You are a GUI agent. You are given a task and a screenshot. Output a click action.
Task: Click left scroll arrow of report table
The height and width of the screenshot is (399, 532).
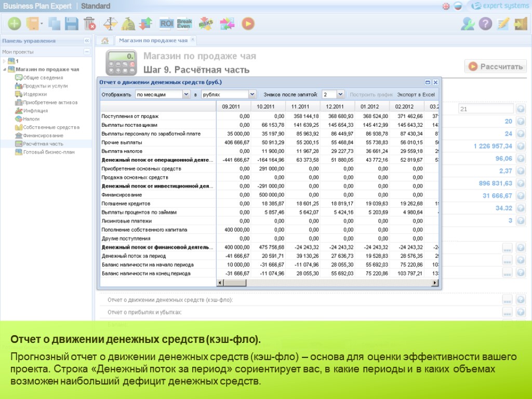pos(220,283)
